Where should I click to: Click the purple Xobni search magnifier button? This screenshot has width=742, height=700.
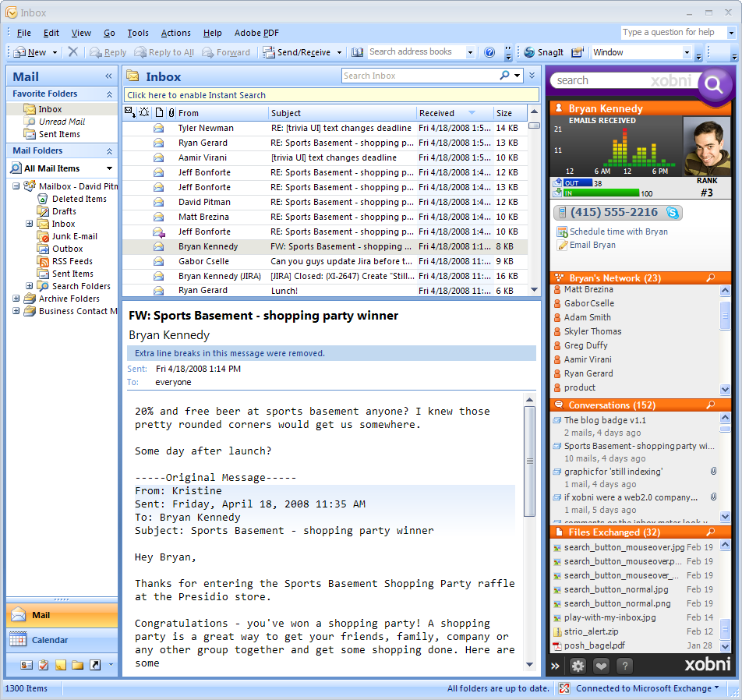point(714,83)
